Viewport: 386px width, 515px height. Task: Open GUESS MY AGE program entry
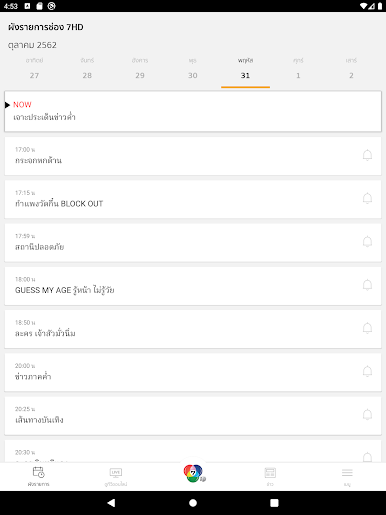[x=193, y=286]
